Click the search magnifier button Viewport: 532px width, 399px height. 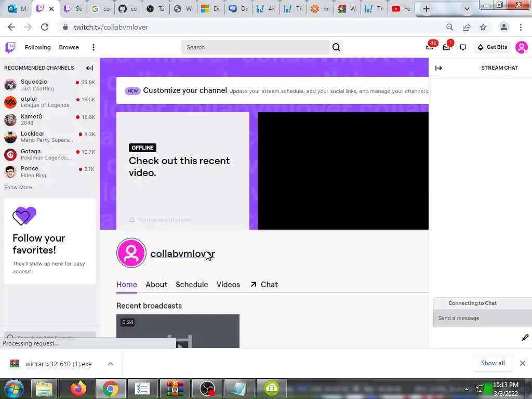(336, 47)
